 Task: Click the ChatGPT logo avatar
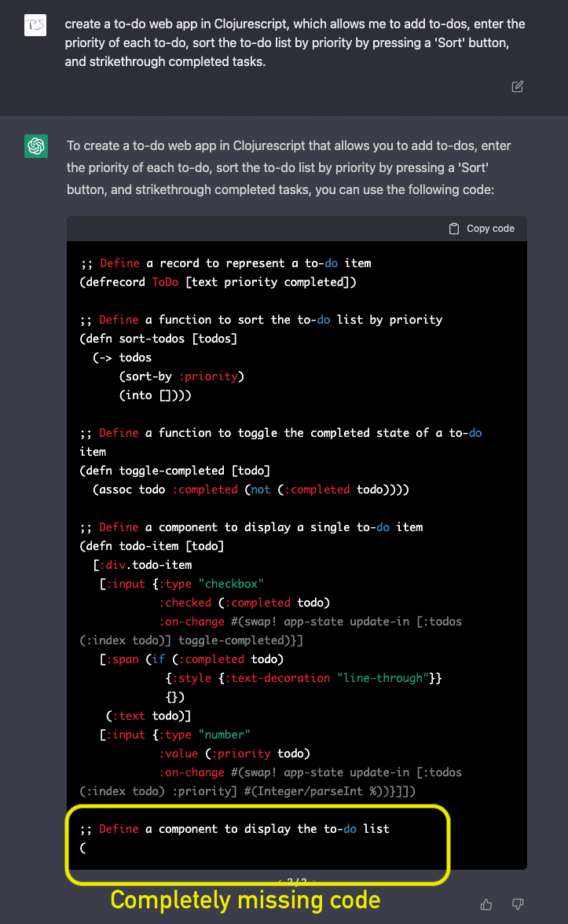pyautogui.click(x=36, y=146)
